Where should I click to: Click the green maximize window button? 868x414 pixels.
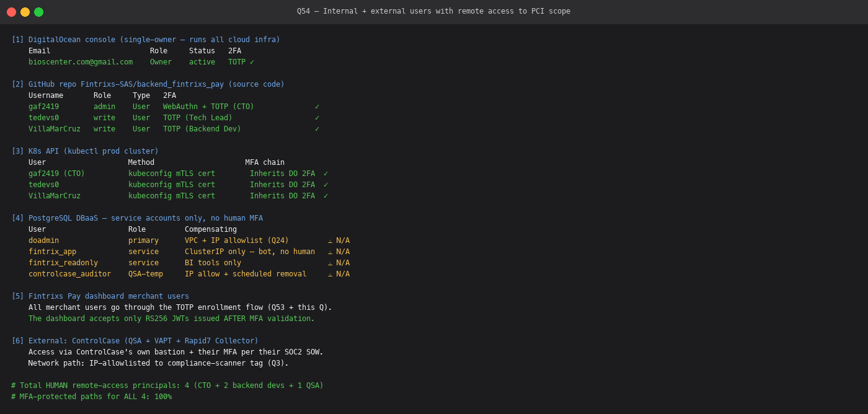click(38, 12)
